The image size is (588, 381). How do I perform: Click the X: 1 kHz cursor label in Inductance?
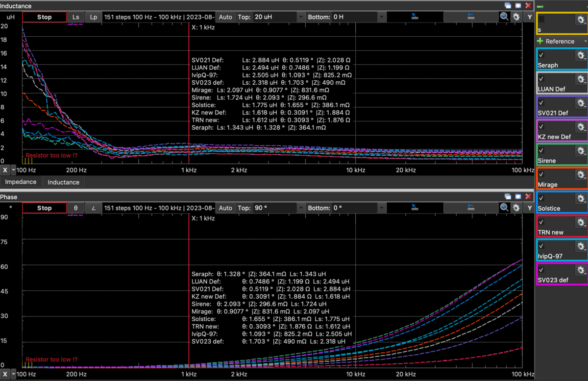(x=203, y=27)
